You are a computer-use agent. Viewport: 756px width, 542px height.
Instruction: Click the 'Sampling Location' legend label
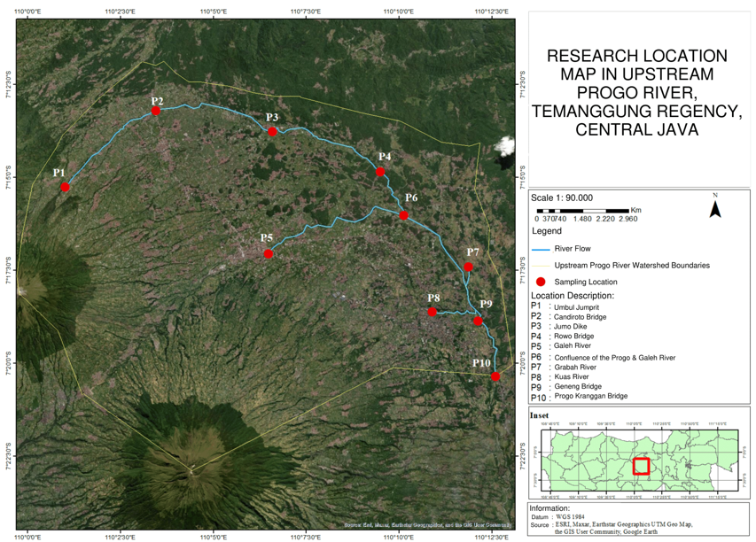(585, 282)
